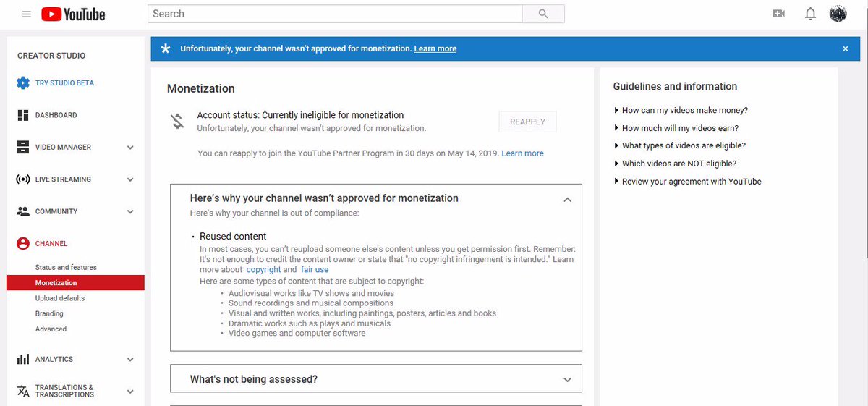Select Status and features
The image size is (868, 406).
pyautogui.click(x=66, y=268)
